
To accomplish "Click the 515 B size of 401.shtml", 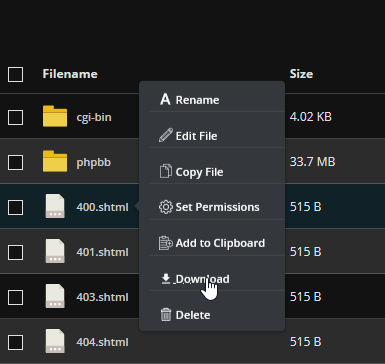I will pos(306,252).
